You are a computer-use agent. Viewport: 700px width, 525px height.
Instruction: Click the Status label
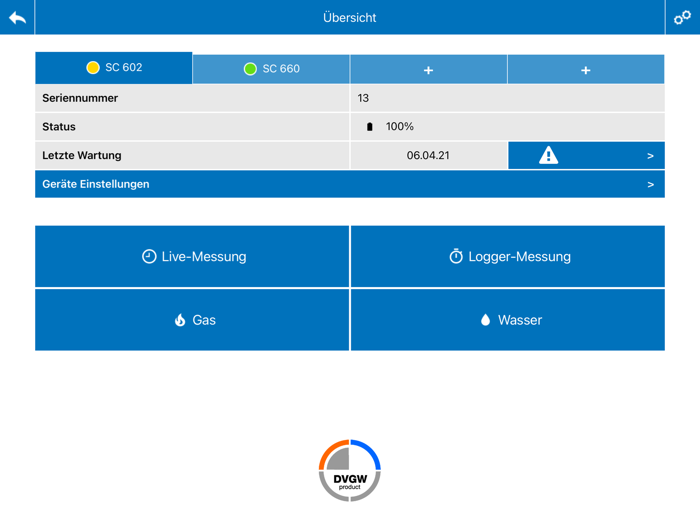[x=59, y=127]
